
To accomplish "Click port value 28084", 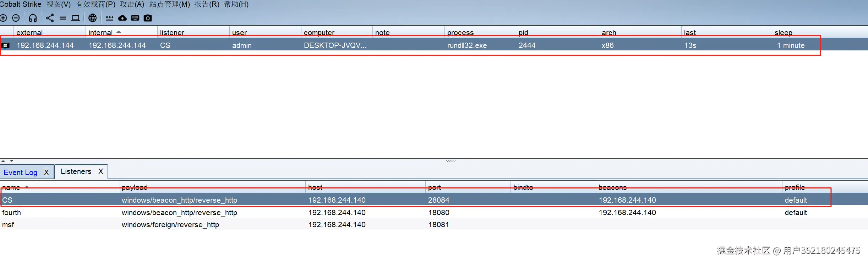I will tap(438, 200).
